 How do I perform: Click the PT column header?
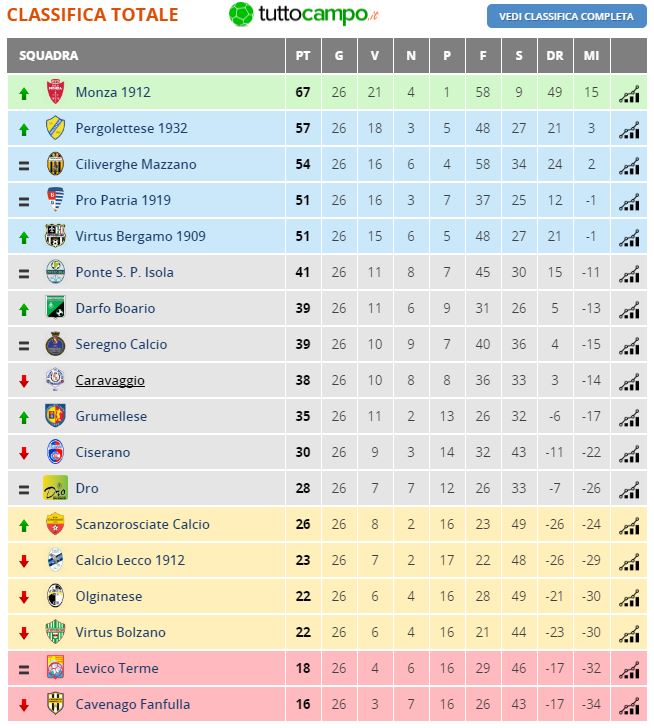point(303,56)
